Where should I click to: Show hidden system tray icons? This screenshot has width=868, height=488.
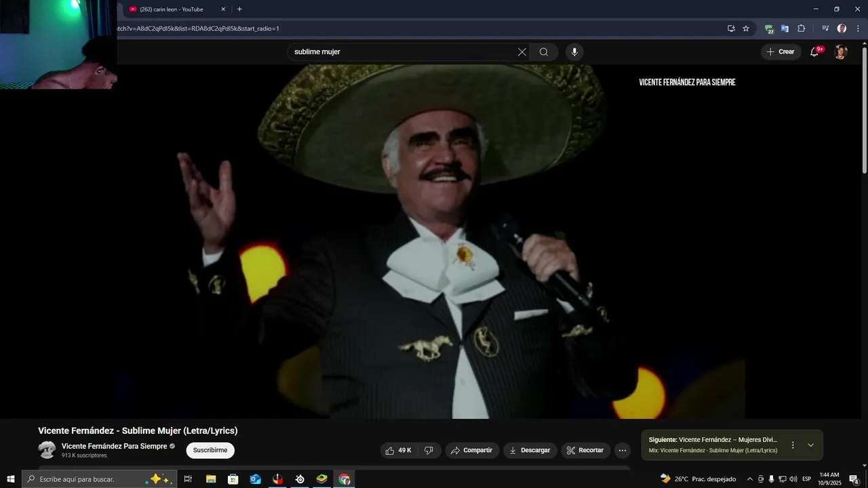750,479
